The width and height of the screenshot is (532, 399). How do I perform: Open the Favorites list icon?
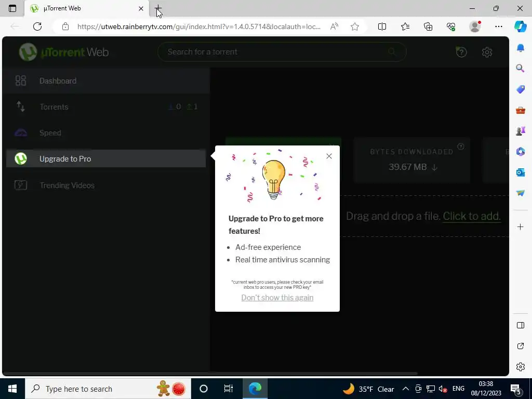coord(405,26)
